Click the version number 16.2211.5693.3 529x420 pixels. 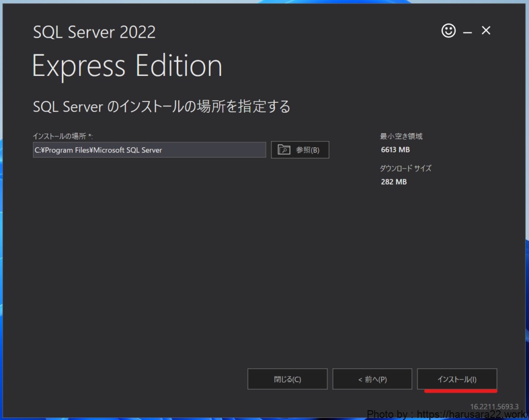pyautogui.click(x=494, y=407)
